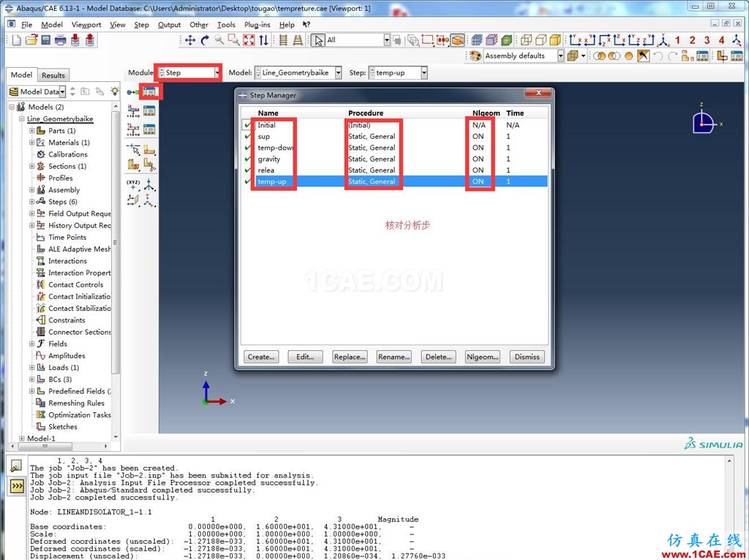Toggle the check mark beside temp-up step
Viewport: 749px width, 560px height.
click(x=247, y=181)
